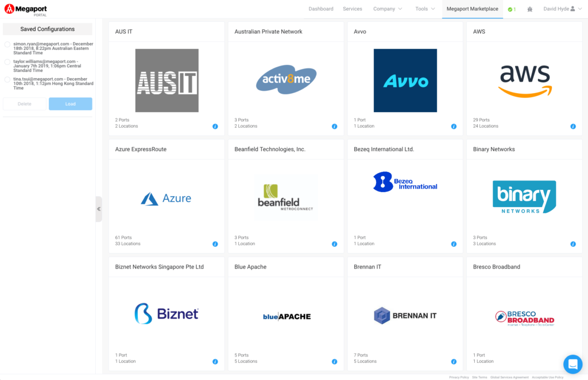The width and height of the screenshot is (588, 380).
Task: Click the Biznet Networks Singapore Pte Ltd title
Action: tap(160, 267)
